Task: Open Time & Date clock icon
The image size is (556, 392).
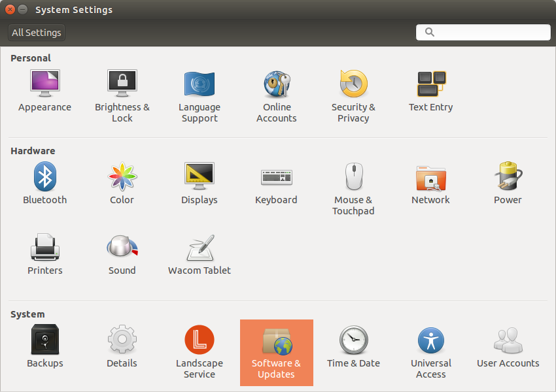Action: tap(353, 340)
